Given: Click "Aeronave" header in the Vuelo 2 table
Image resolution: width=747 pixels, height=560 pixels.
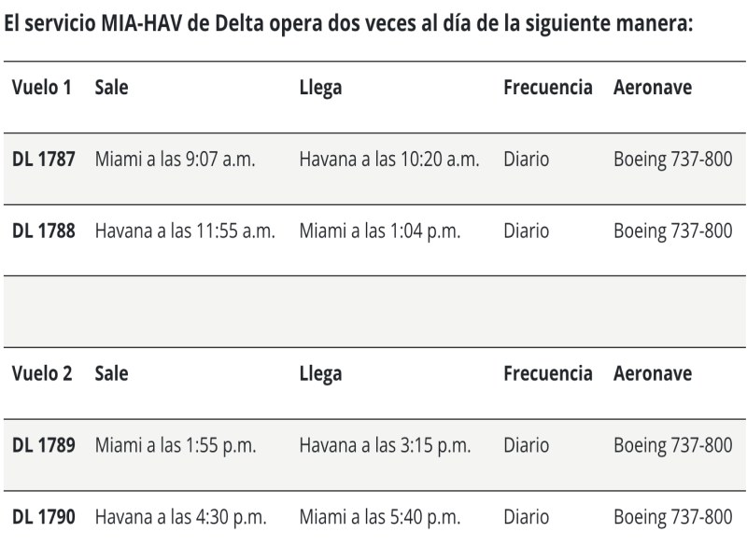Looking at the screenshot, I should [x=653, y=374].
